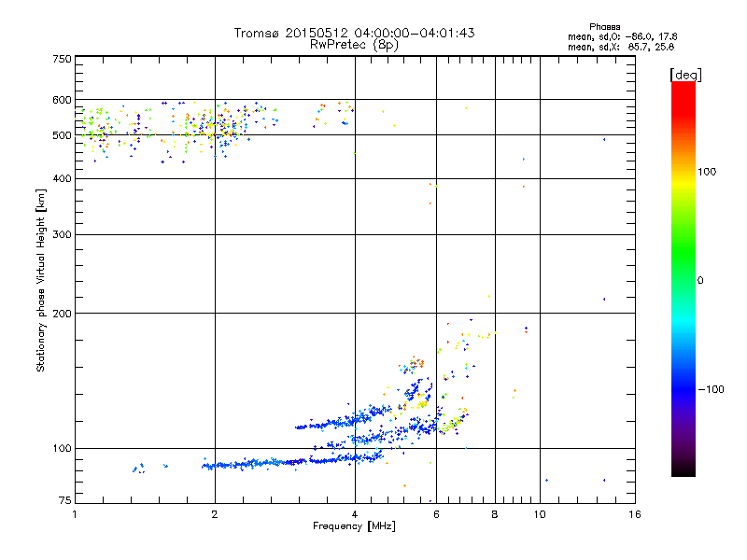
Task: Click the '[deg]' colorbar unit label
Action: [x=685, y=75]
